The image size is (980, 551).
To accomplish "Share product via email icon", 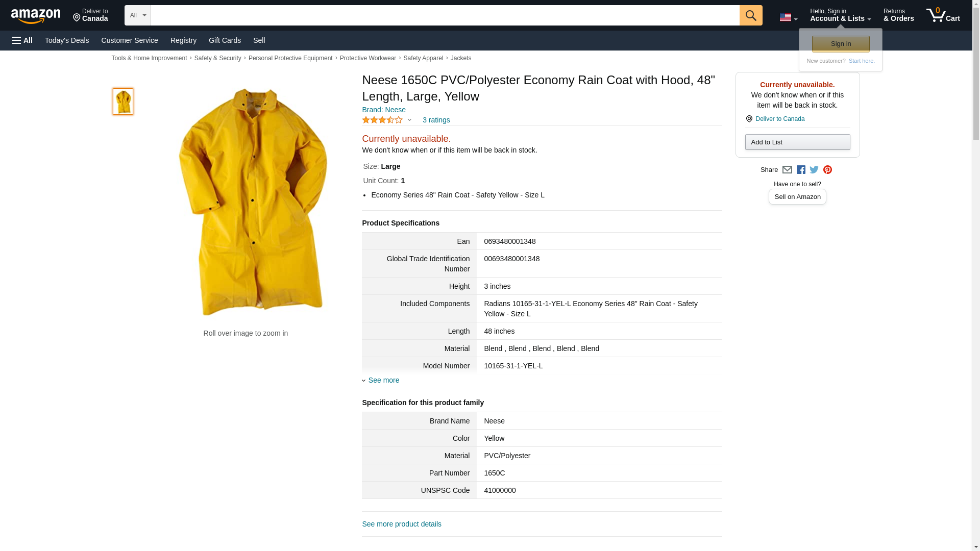I will pyautogui.click(x=787, y=170).
